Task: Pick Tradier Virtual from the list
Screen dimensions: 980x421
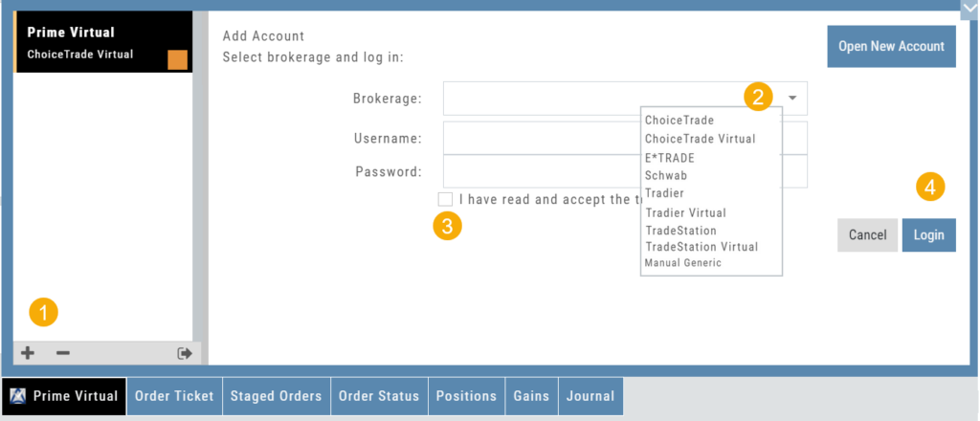Action: (685, 213)
